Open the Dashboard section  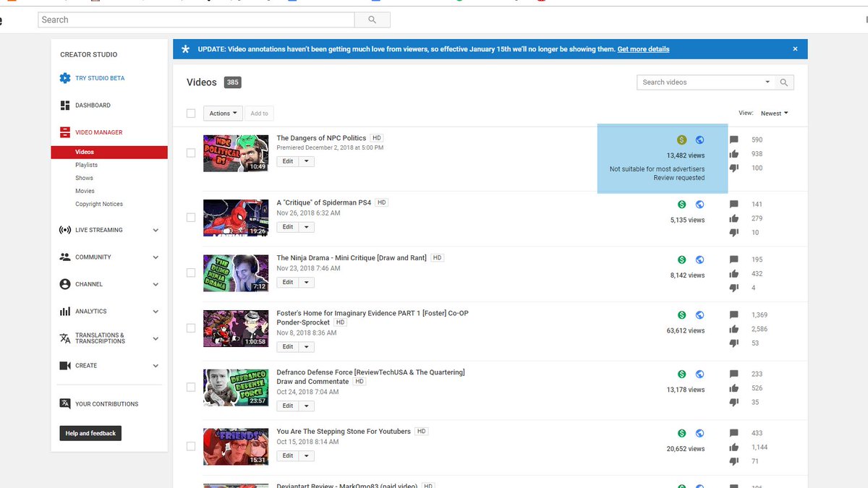coord(93,106)
